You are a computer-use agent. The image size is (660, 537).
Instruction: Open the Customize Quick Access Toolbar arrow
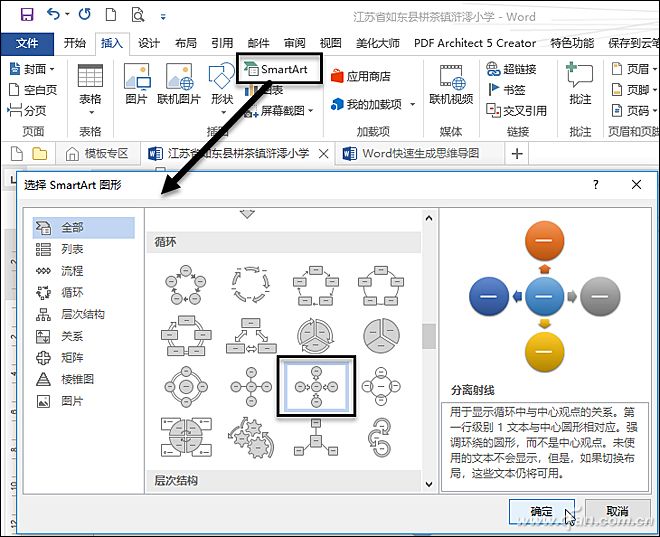point(163,17)
